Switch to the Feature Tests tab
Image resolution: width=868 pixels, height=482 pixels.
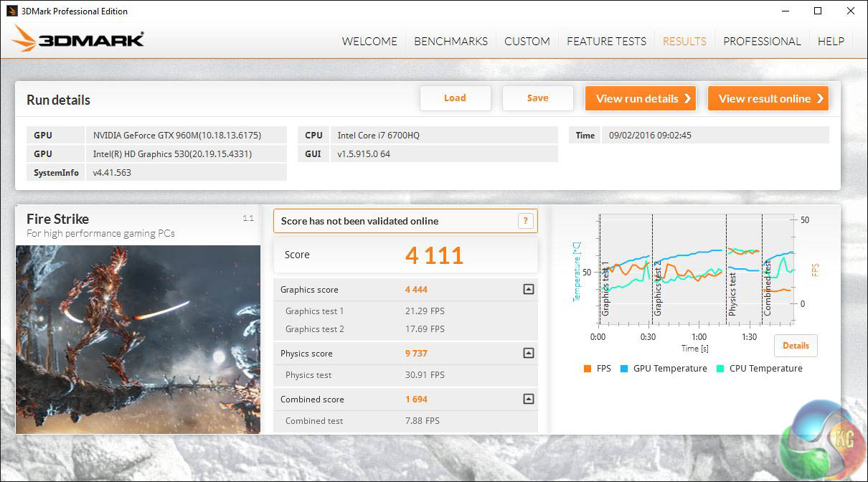coord(606,41)
